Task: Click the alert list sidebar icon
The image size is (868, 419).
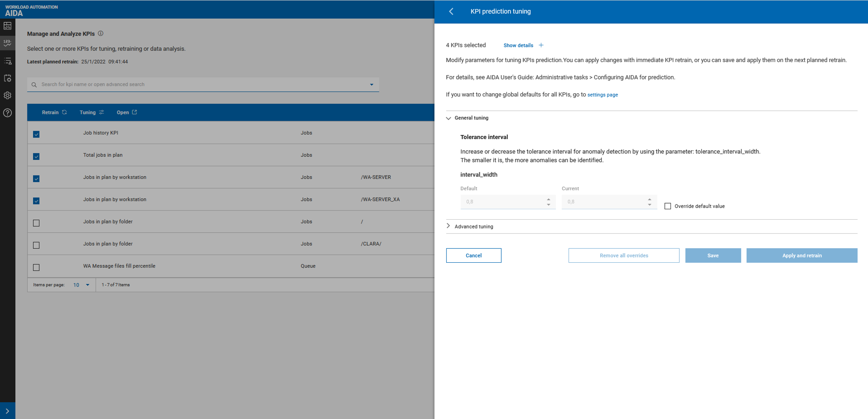Action: 7,61
